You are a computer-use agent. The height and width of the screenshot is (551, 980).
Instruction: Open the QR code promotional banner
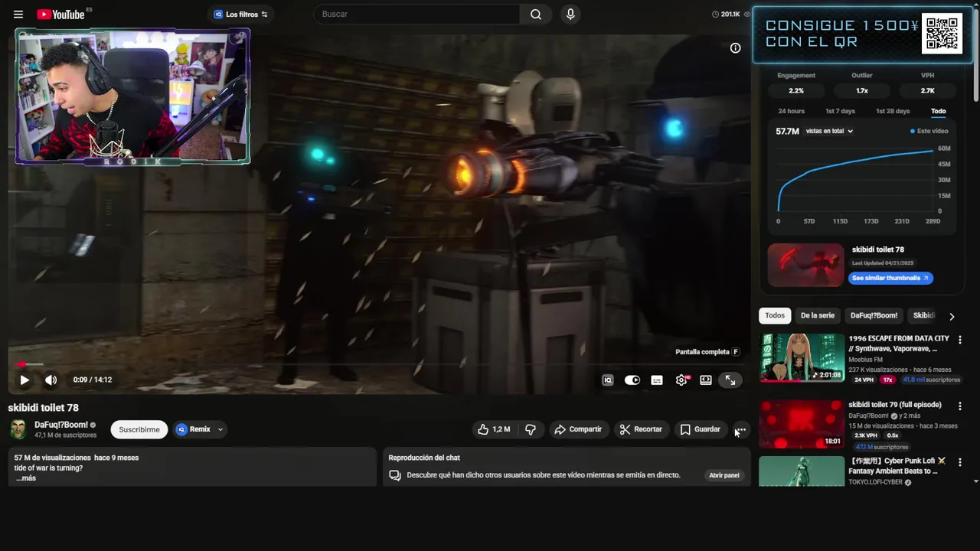tap(862, 34)
